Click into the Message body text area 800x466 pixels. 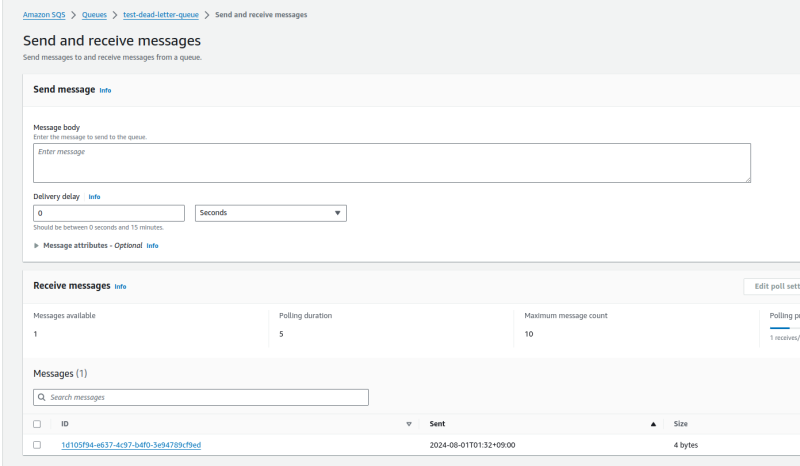click(x=390, y=162)
